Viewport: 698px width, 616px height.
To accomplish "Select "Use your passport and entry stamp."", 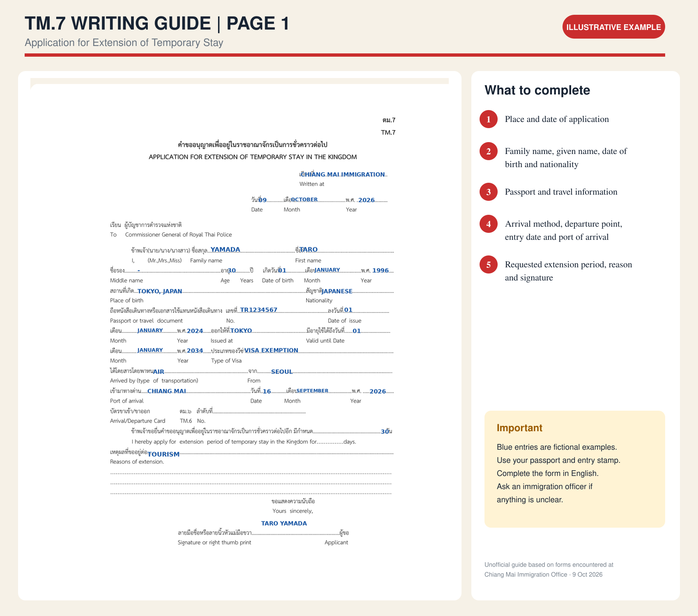I will pos(558,460).
